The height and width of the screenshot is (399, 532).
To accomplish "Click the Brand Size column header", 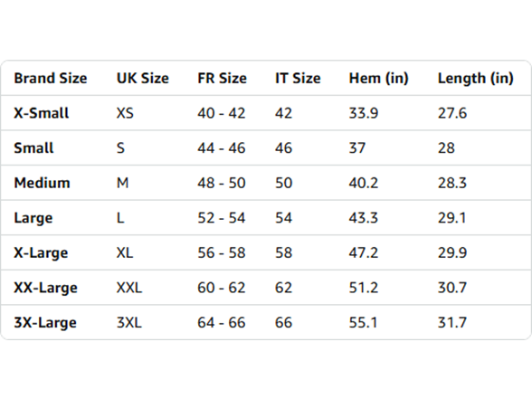I will coord(51,79).
